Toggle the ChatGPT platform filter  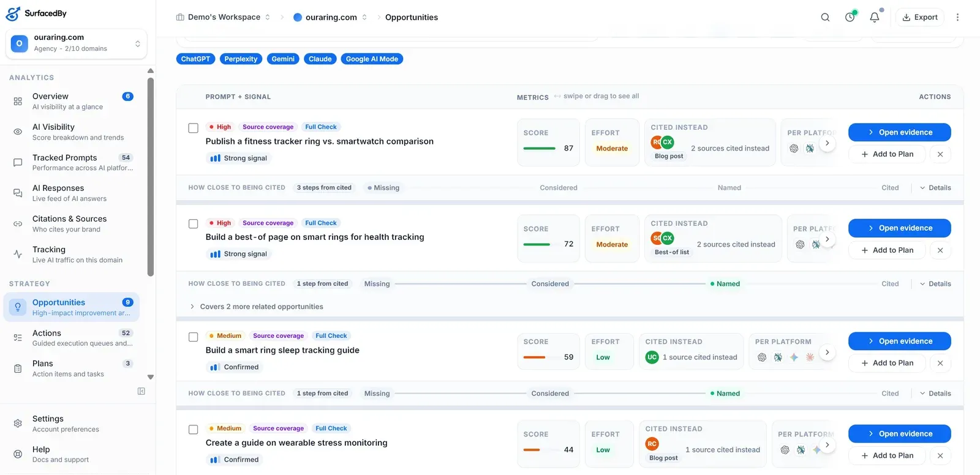click(x=195, y=59)
